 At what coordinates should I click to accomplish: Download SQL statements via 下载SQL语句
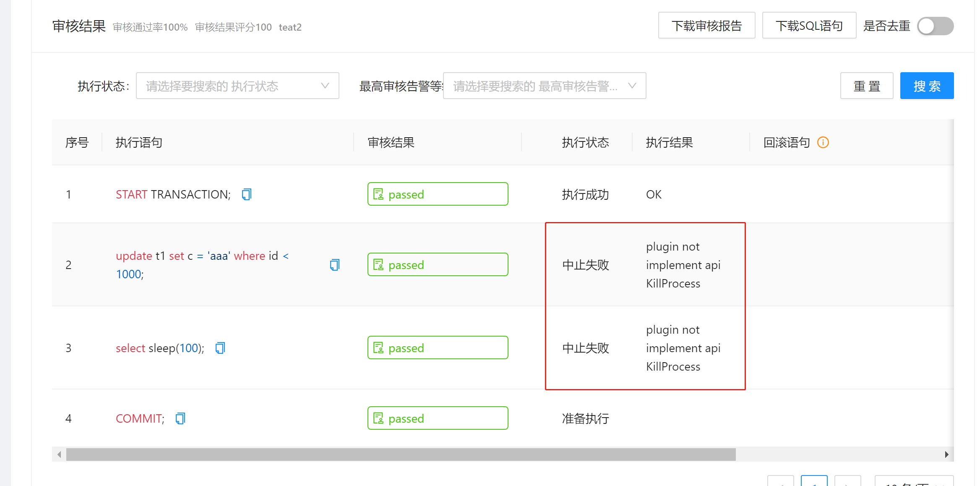(x=809, y=25)
